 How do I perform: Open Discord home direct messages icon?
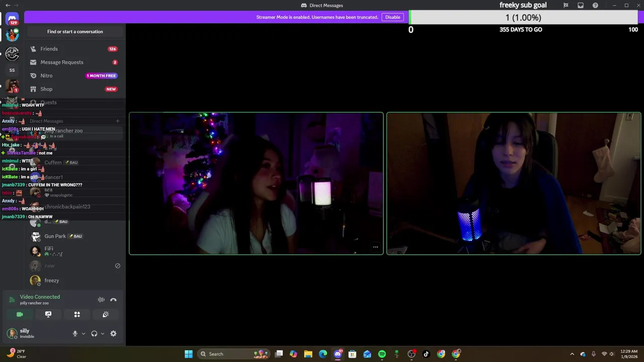coord(12,19)
